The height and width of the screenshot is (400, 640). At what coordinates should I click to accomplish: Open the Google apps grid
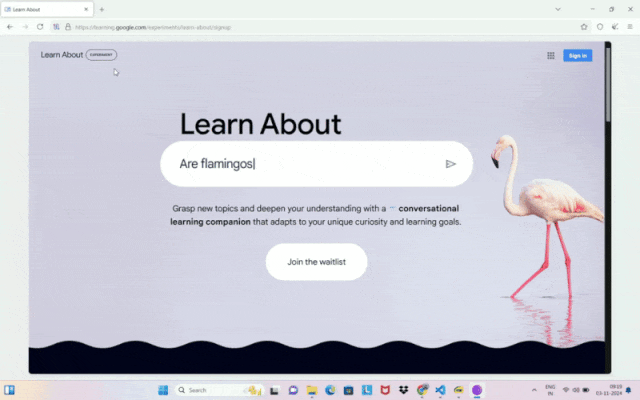(x=550, y=56)
